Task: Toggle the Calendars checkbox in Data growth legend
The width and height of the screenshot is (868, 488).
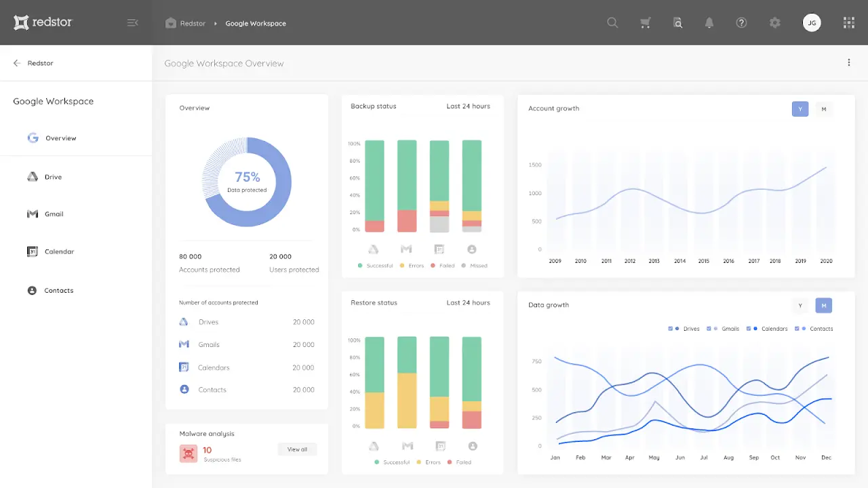Action: [749, 329]
